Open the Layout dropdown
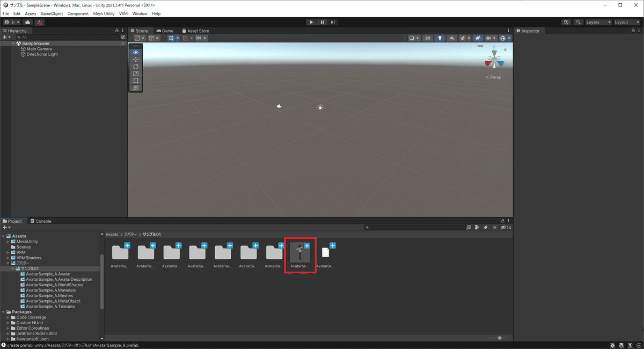The width and height of the screenshot is (644, 349). 626,22
